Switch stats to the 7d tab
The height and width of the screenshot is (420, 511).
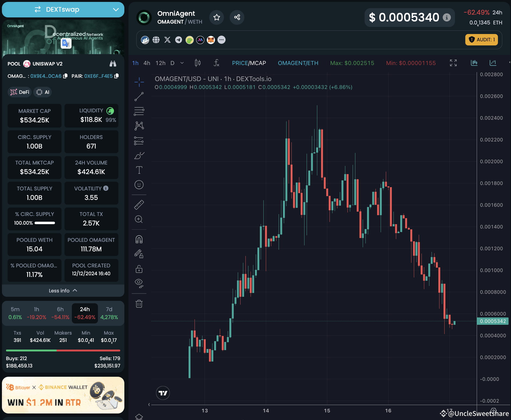pos(109,313)
